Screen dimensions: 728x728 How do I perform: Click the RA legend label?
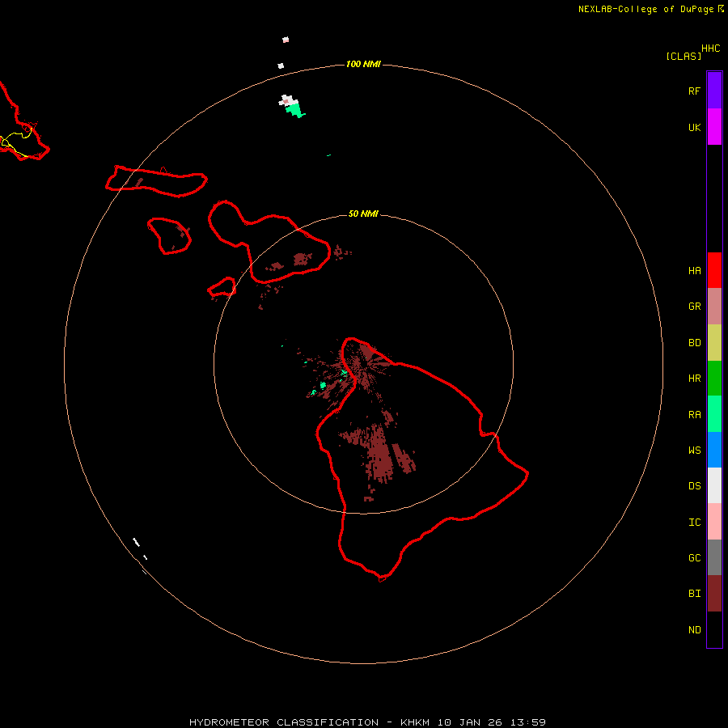click(x=694, y=415)
